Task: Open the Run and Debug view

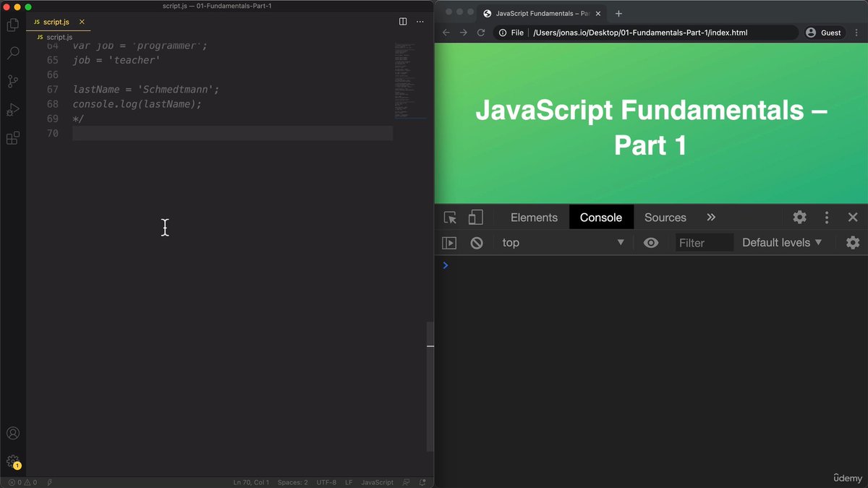Action: (x=13, y=109)
